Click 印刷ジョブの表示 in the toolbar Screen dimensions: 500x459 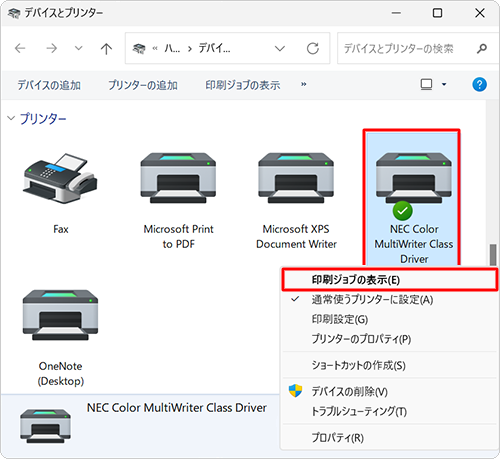pos(243,85)
